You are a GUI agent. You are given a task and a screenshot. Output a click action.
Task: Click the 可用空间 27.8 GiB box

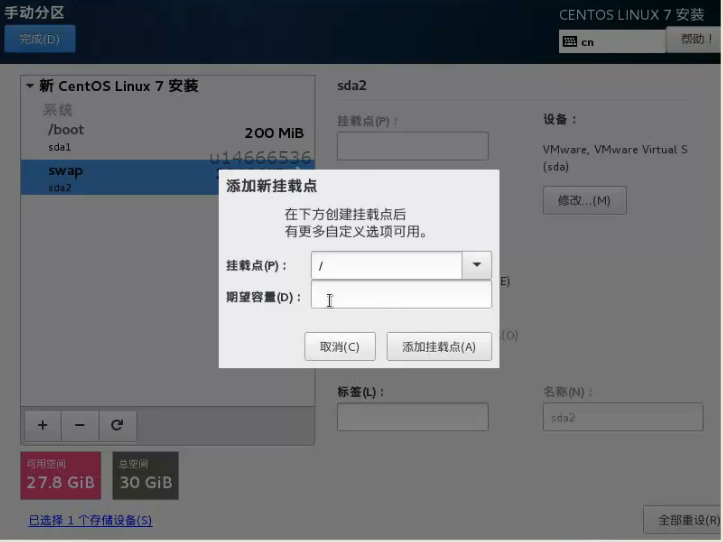coord(60,476)
